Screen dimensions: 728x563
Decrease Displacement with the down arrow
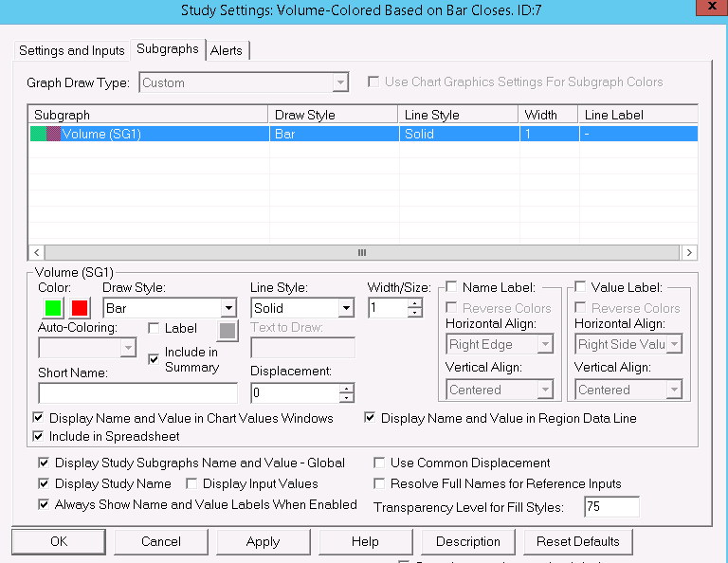point(347,397)
